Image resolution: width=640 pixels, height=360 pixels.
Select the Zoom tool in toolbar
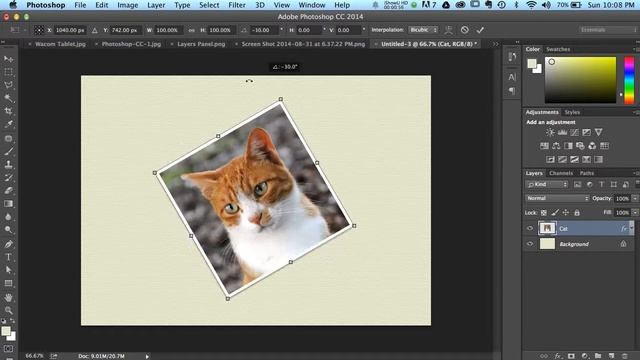tap(8, 310)
